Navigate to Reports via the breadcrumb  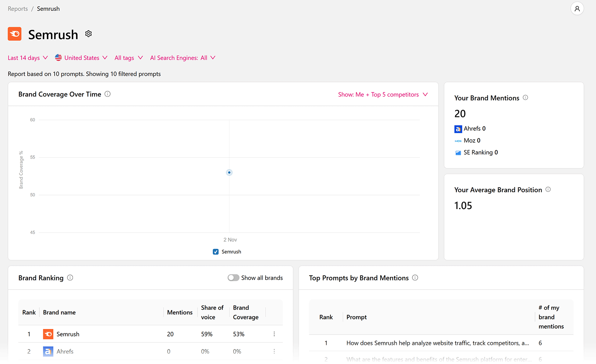[x=18, y=8]
